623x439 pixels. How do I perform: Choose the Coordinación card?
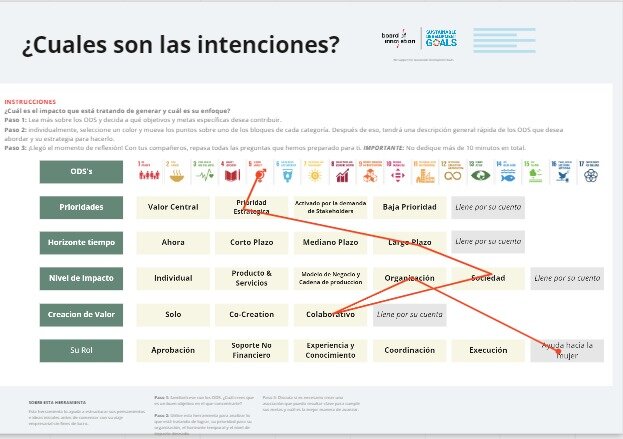click(x=409, y=350)
